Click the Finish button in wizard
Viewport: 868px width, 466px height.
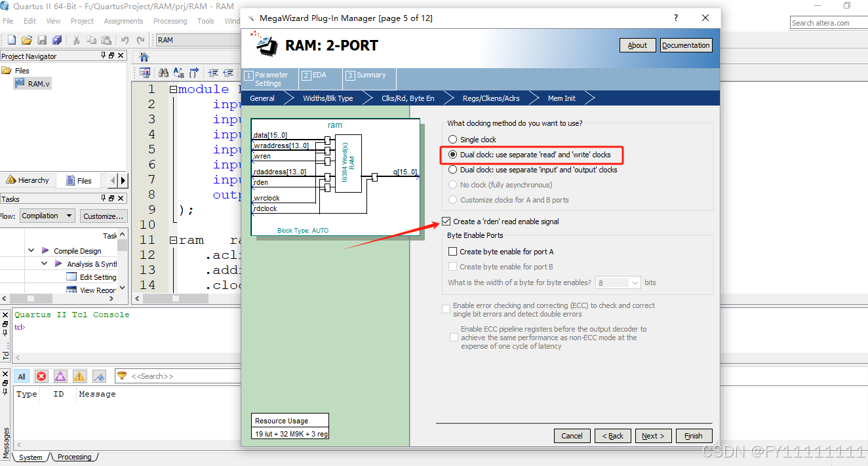pos(694,436)
